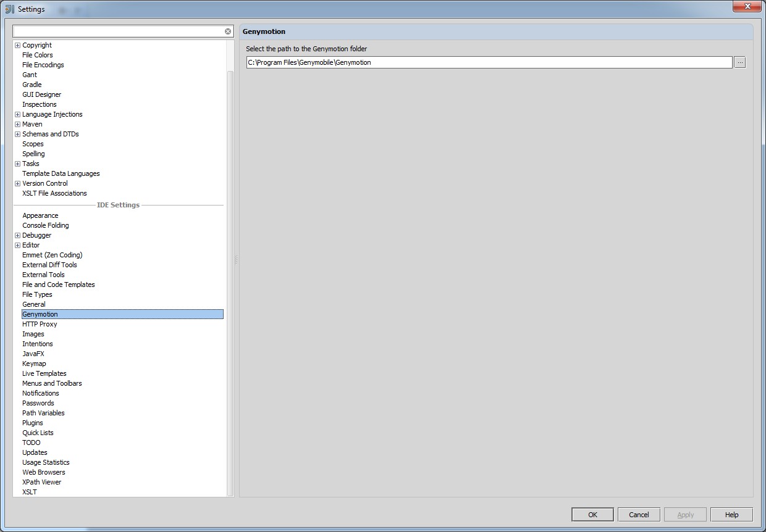Expand the Editor node
766x532 pixels.
(x=17, y=245)
